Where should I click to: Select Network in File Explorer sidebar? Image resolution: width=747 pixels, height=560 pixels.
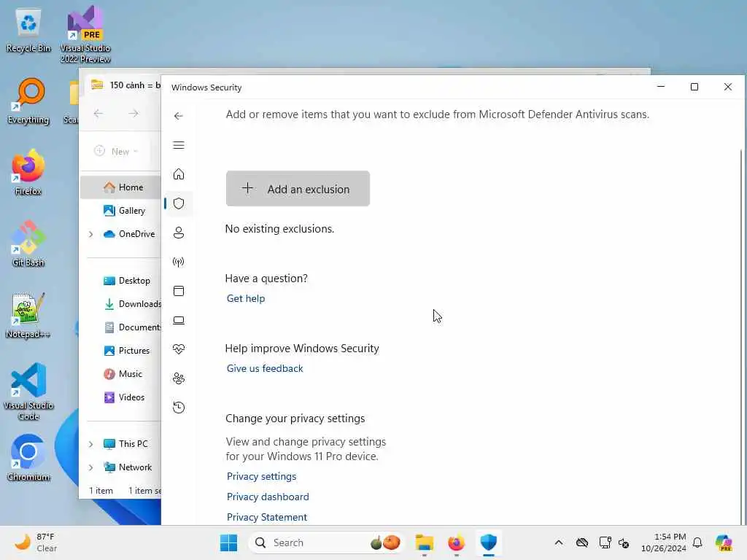click(x=127, y=467)
